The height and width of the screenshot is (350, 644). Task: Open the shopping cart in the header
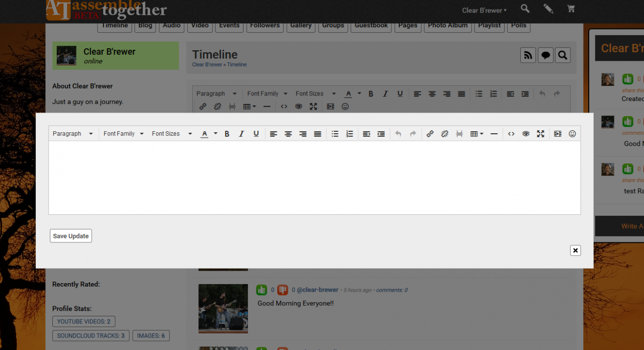point(571,9)
